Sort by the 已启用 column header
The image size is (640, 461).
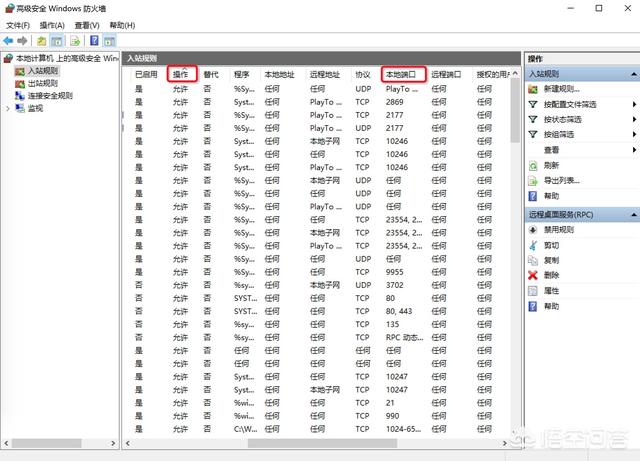coord(146,74)
